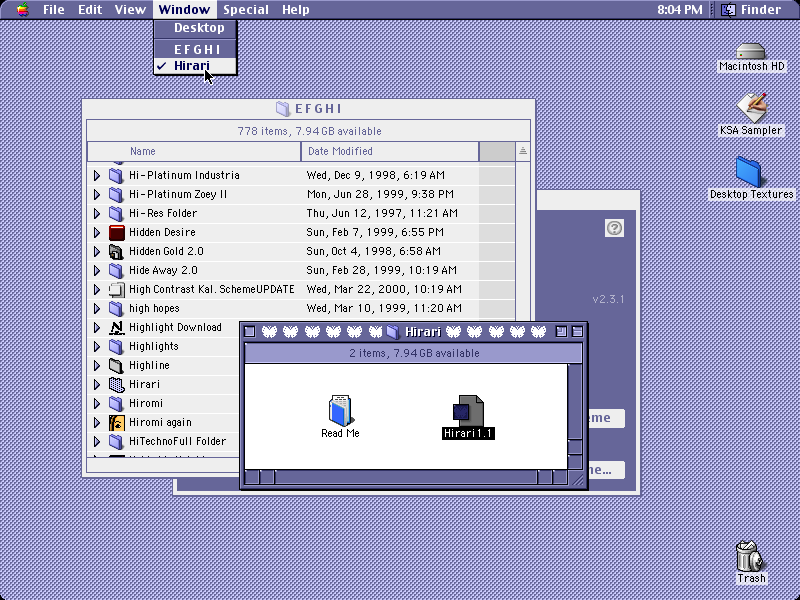Image resolution: width=800 pixels, height=600 pixels.
Task: Select the Hiromi again face icon
Action: pyautogui.click(x=116, y=422)
